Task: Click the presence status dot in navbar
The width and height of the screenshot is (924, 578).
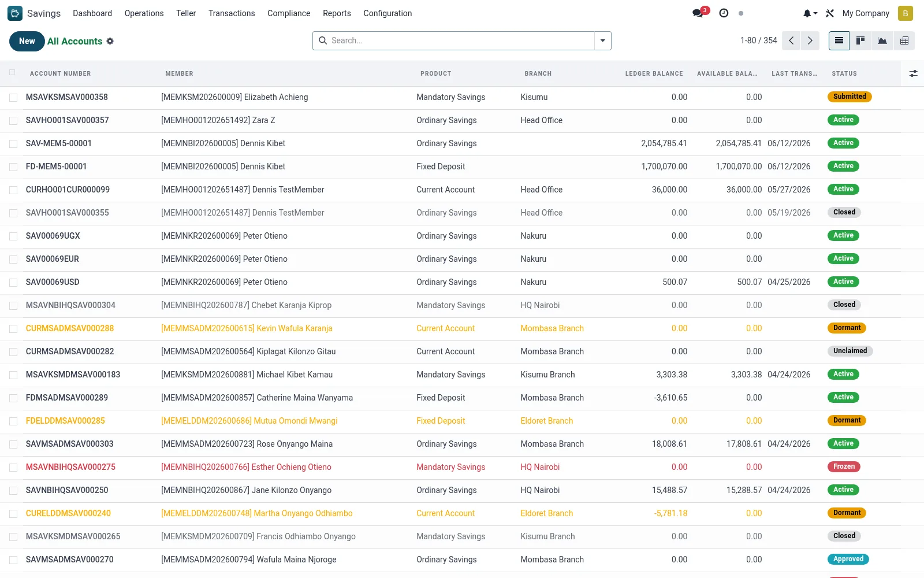Action: [741, 13]
